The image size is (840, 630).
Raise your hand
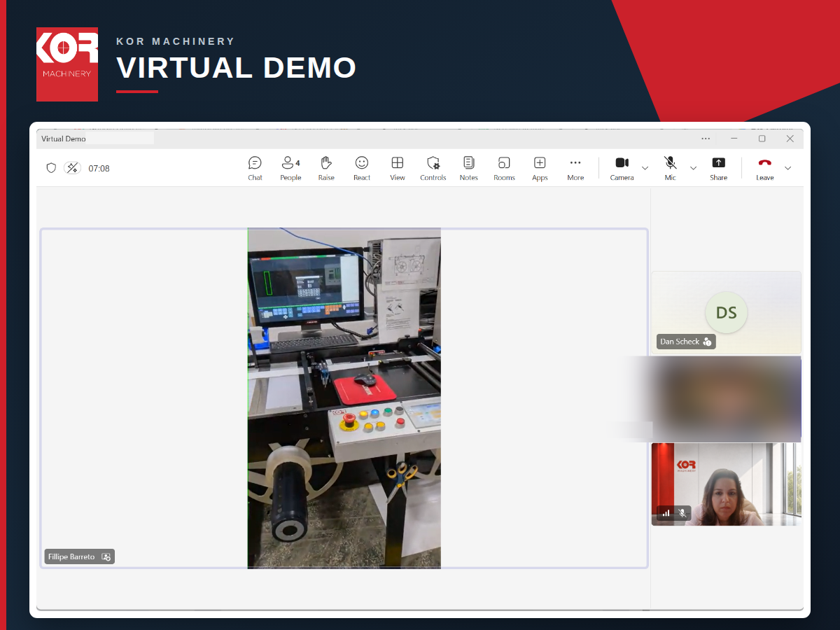tap(326, 168)
